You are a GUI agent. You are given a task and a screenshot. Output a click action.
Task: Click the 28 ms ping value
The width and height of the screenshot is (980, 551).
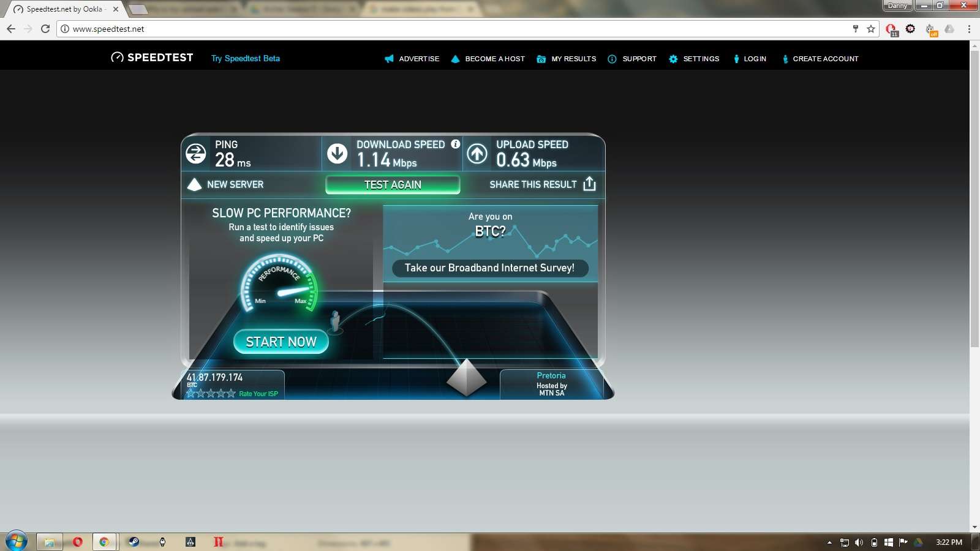tap(233, 160)
